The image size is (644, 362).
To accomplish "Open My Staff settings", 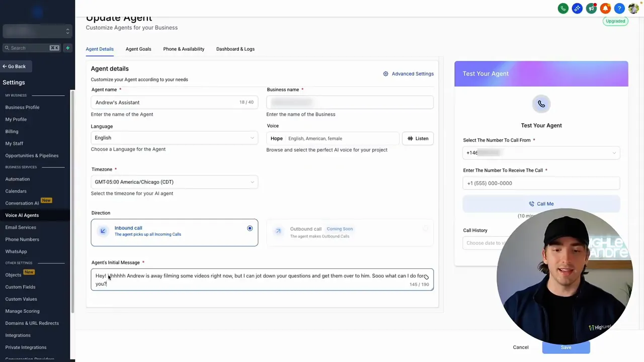I will [x=14, y=143].
